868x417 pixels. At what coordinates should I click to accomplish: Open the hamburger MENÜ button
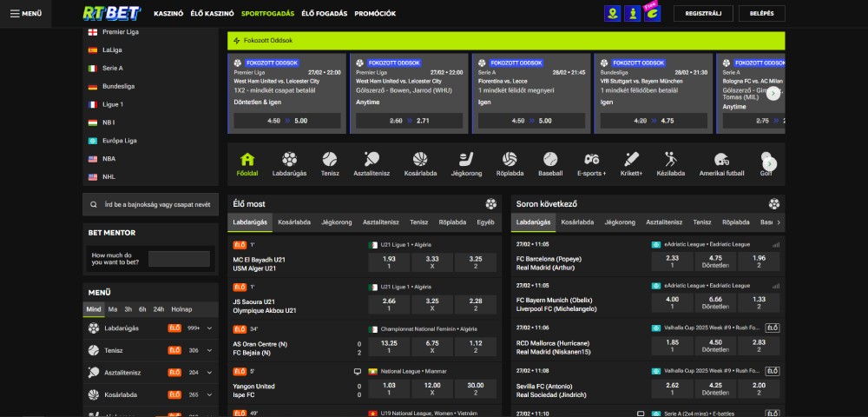pyautogui.click(x=25, y=13)
